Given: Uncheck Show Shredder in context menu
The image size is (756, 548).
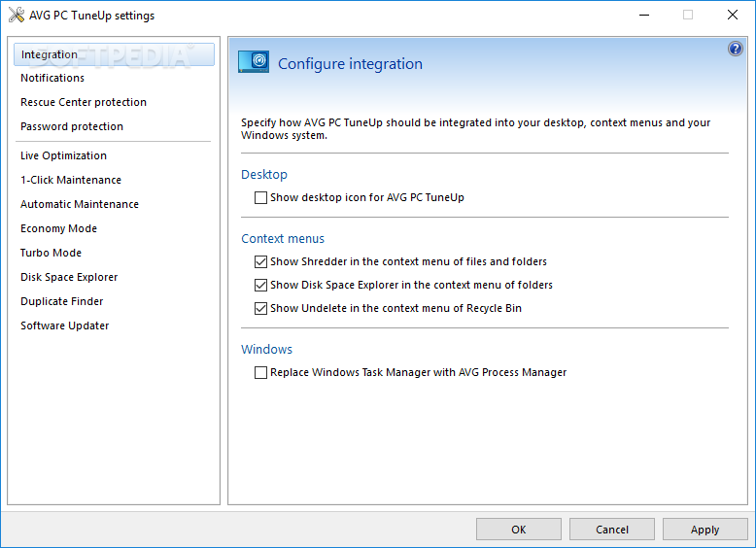Looking at the screenshot, I should [260, 261].
